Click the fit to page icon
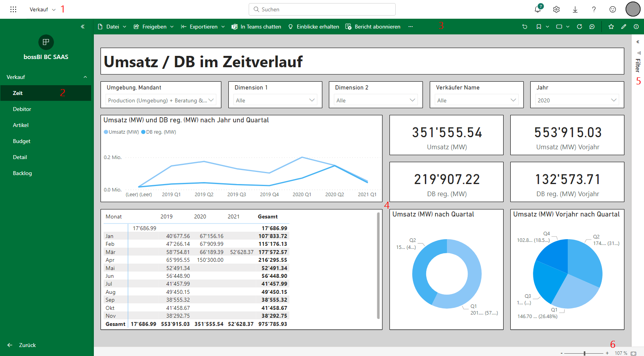The height and width of the screenshot is (356, 644). pyautogui.click(x=633, y=353)
